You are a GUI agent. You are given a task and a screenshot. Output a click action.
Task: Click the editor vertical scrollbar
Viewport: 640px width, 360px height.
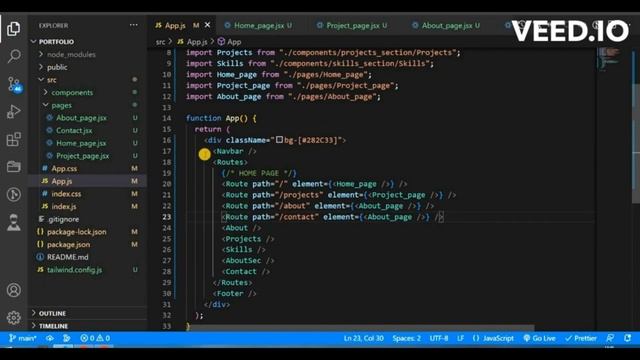click(x=636, y=143)
